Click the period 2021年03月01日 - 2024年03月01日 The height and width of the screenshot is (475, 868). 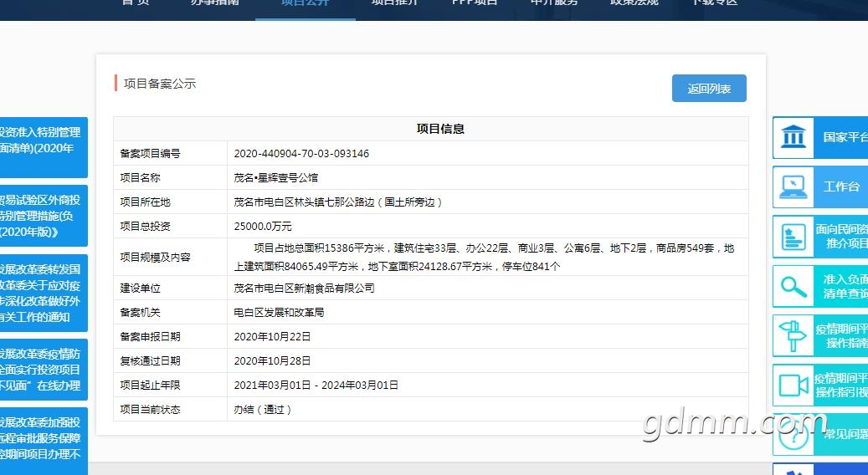[316, 386]
